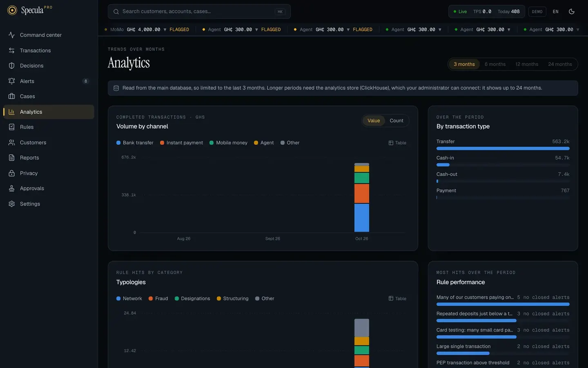Viewport: 588px width, 368px height.
Task: Click the search magnifier icon
Action: [x=116, y=11]
